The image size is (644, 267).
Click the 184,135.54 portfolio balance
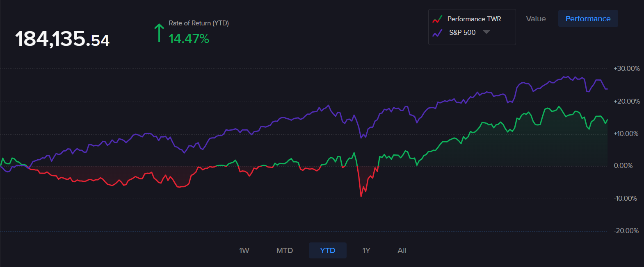coord(62,39)
